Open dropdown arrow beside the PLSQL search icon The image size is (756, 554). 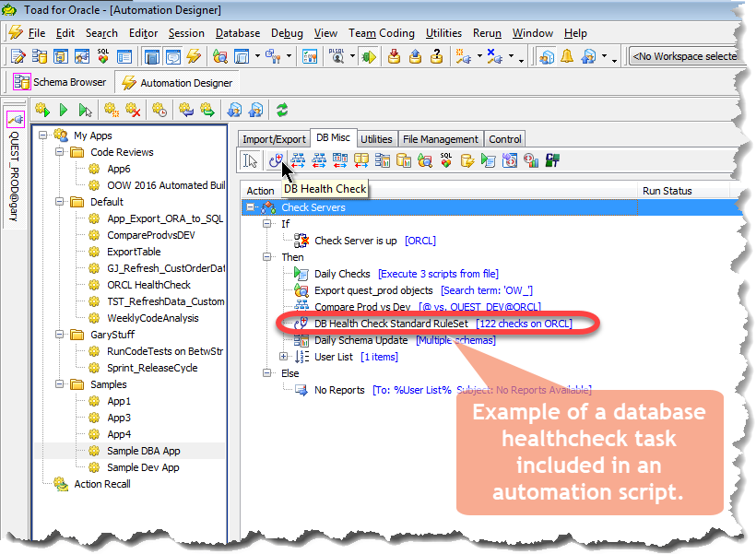pos(352,56)
